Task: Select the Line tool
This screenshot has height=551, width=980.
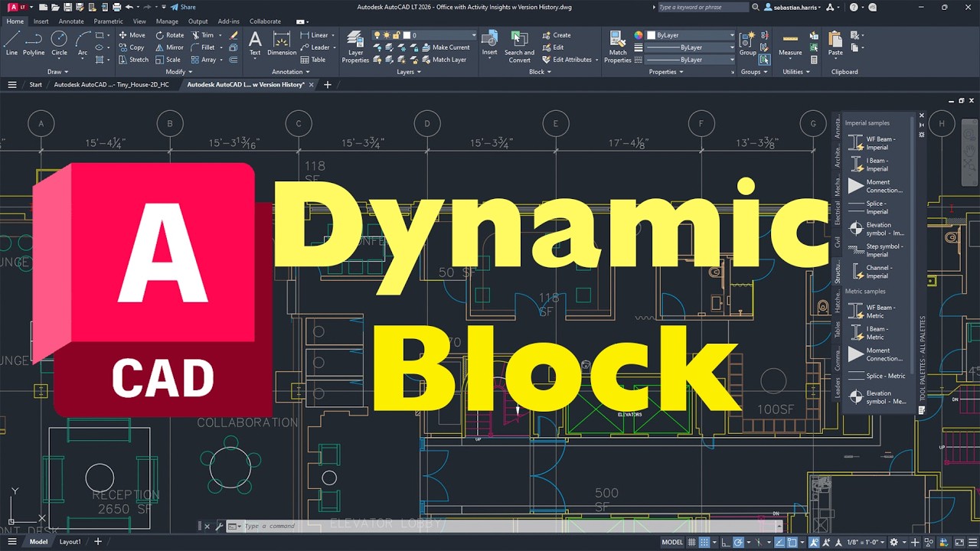Action: 11,44
